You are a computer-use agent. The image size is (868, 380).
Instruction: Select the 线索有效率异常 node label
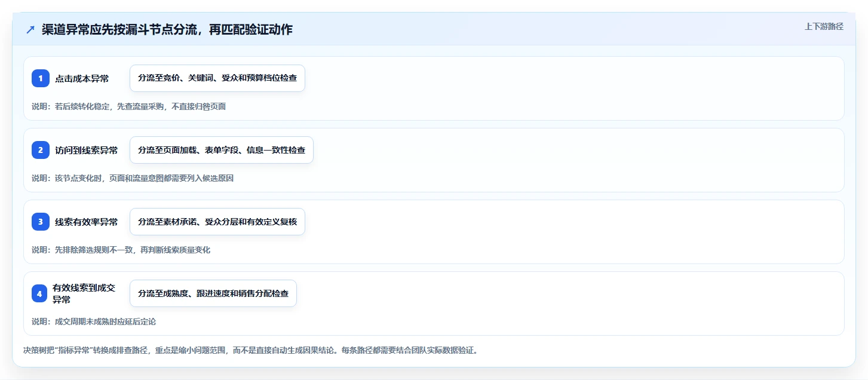86,222
